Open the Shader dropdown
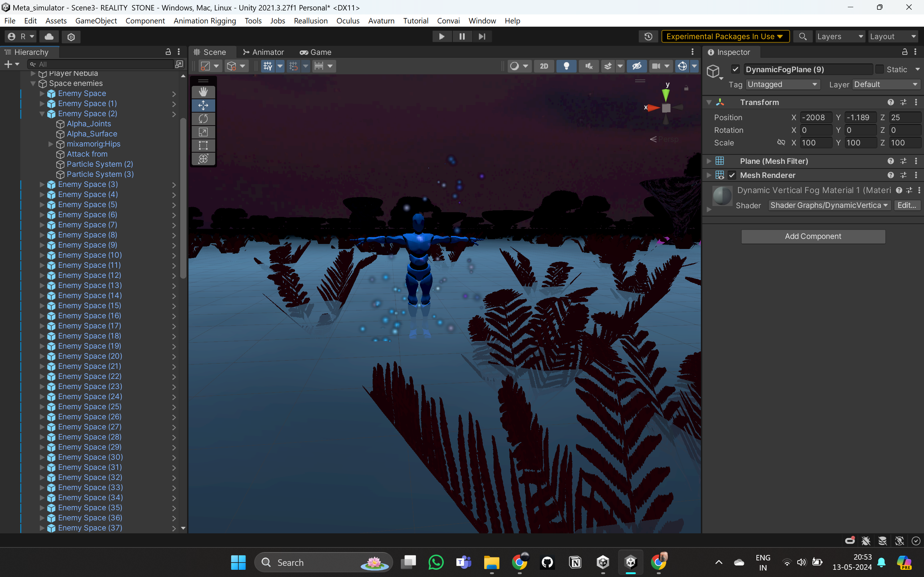This screenshot has width=924, height=577. click(829, 205)
